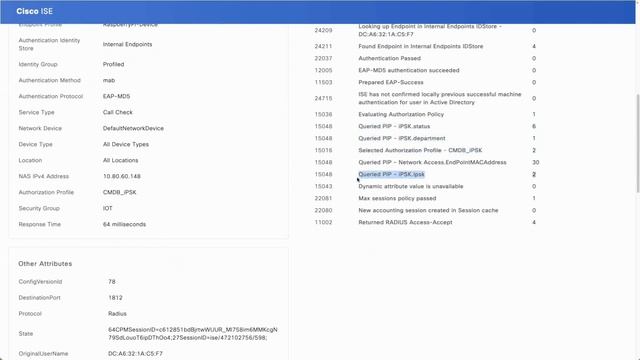Click step 'Dynamic attribute value is unavailable'

pyautogui.click(x=411, y=186)
